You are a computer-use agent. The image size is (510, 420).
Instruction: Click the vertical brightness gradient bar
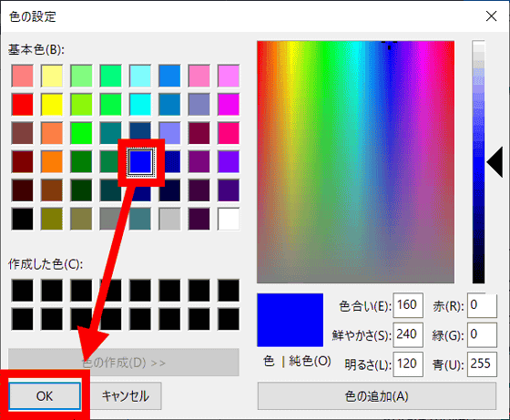coord(478,162)
